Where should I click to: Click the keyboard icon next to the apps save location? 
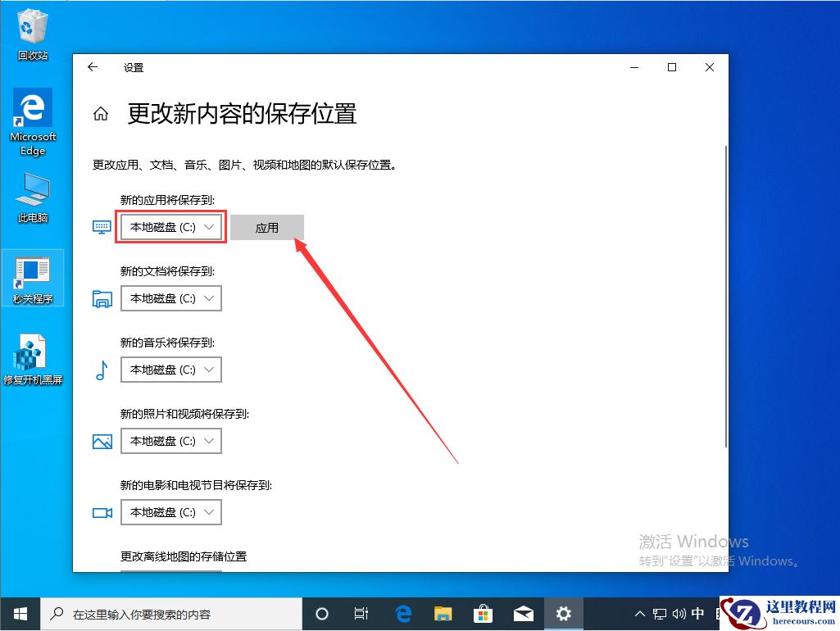click(102, 227)
